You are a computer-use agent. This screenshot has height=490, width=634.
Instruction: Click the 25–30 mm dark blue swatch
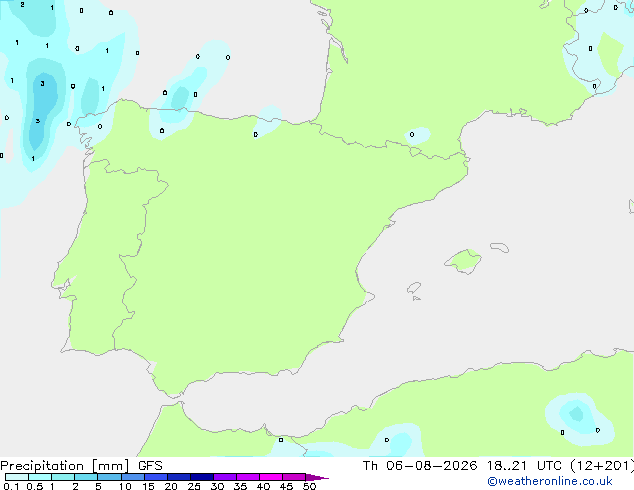pyautogui.click(x=202, y=477)
